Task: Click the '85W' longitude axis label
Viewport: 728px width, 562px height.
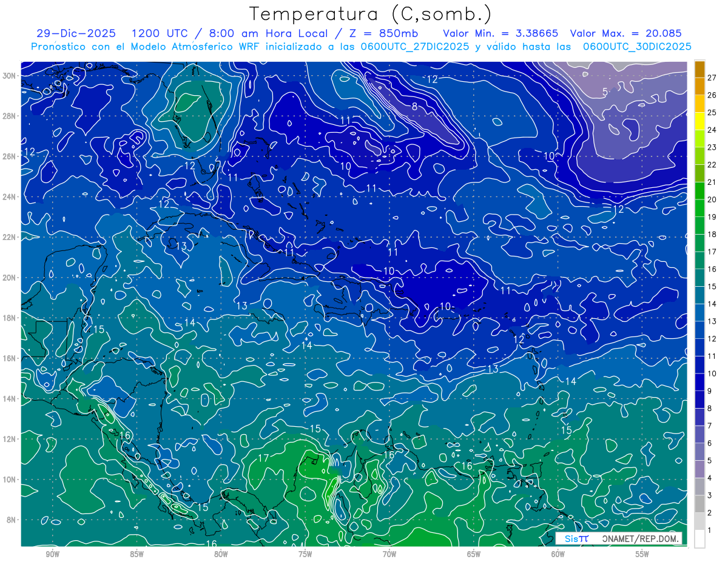Action: click(x=136, y=554)
